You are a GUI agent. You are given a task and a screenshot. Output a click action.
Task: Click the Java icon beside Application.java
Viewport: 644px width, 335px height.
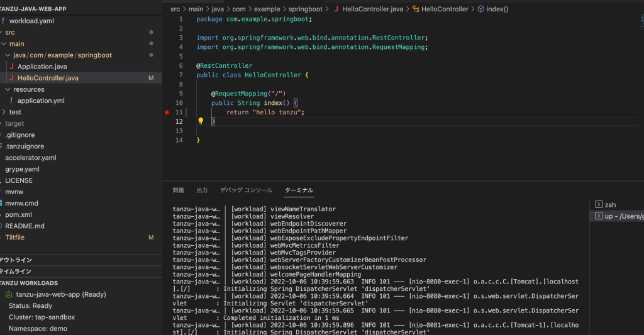11,67
